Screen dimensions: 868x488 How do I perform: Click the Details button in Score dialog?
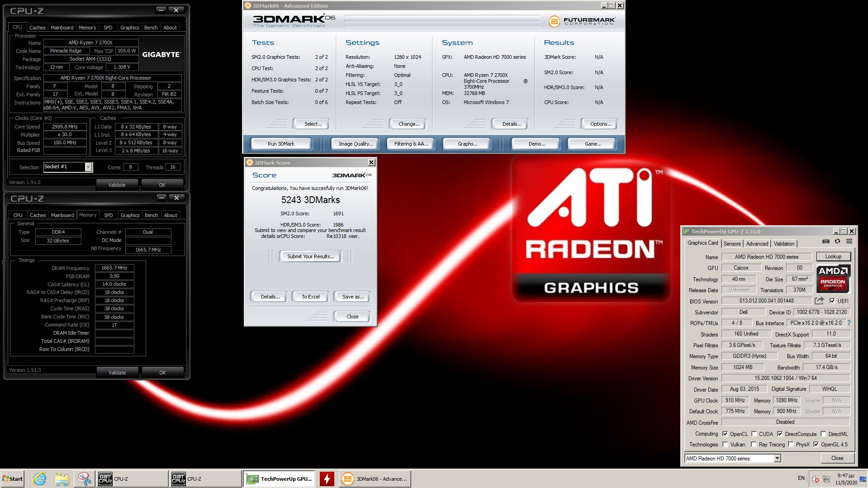[270, 297]
